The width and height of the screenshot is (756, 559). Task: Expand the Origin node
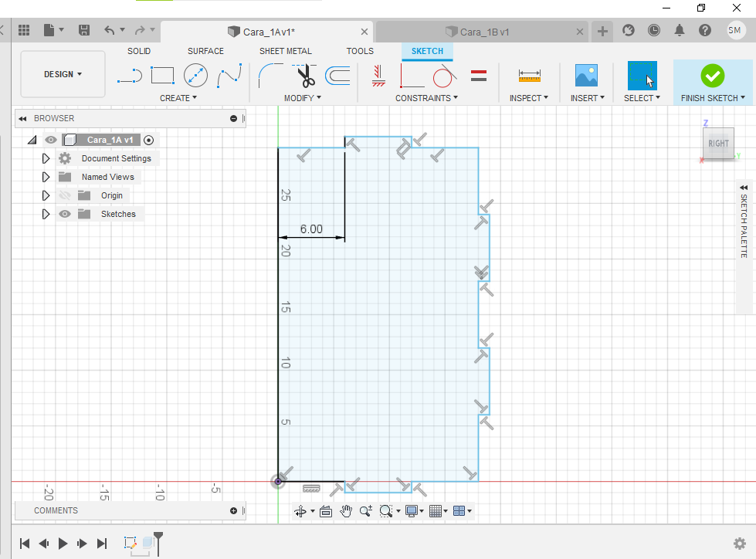[46, 195]
